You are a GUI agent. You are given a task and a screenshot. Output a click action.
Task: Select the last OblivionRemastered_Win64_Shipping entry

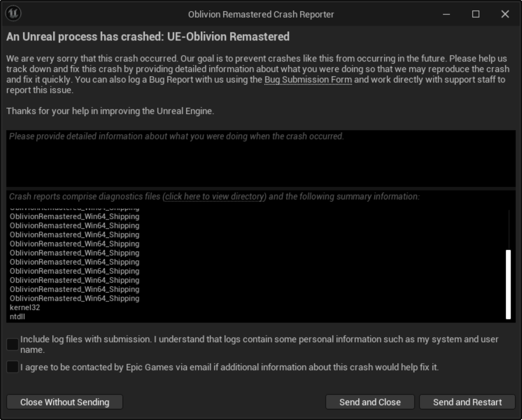75,298
